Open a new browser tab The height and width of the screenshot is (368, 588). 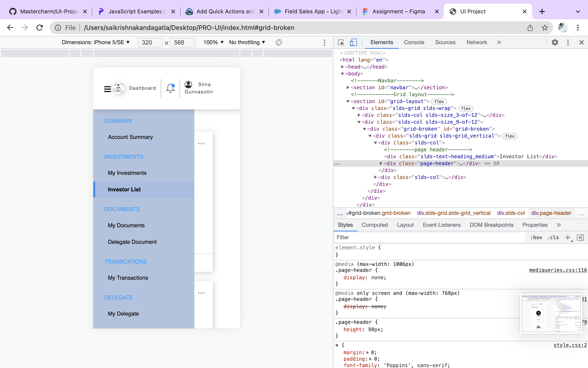(542, 11)
